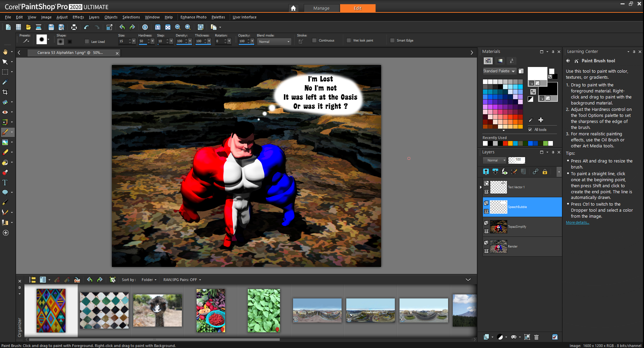Zoom out with the magnifier minus icon
This screenshot has width=644, height=348.
178,27
